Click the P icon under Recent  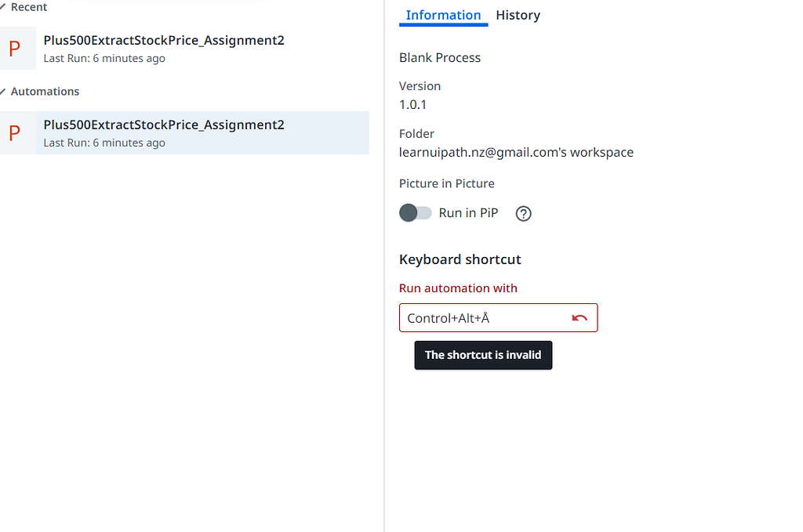click(x=15, y=49)
